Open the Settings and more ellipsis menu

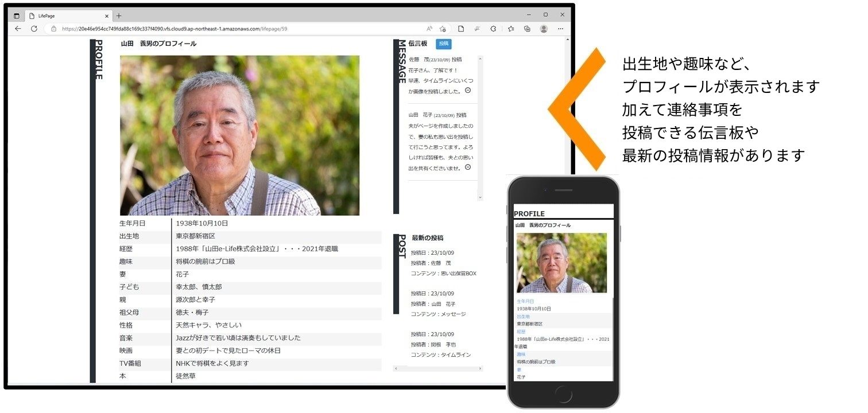point(561,29)
